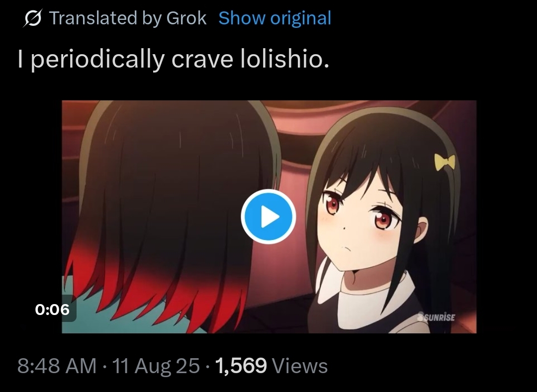Click the word periodically in the tweet
537x392 pixels.
tap(97, 60)
